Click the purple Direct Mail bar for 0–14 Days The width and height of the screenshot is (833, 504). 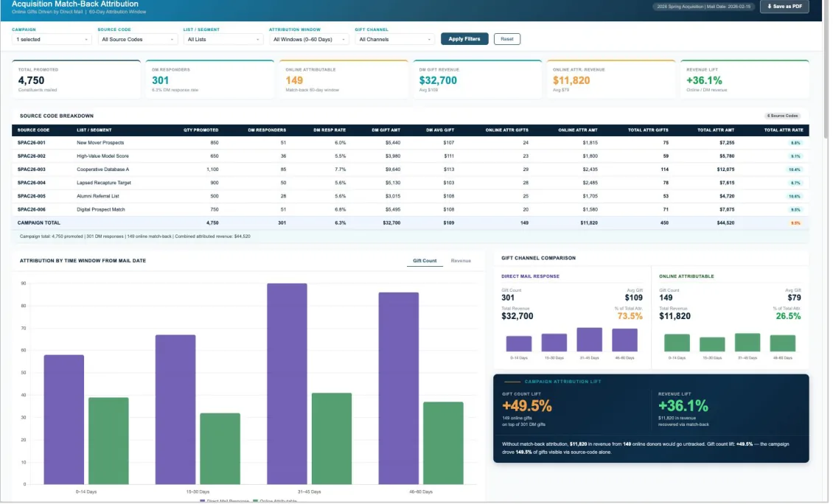pyautogui.click(x=63, y=419)
